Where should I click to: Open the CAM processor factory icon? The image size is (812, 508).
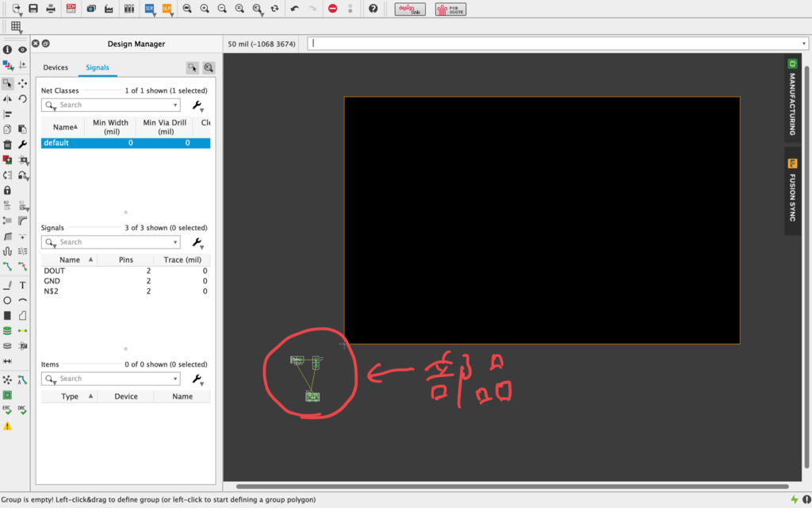[109, 8]
